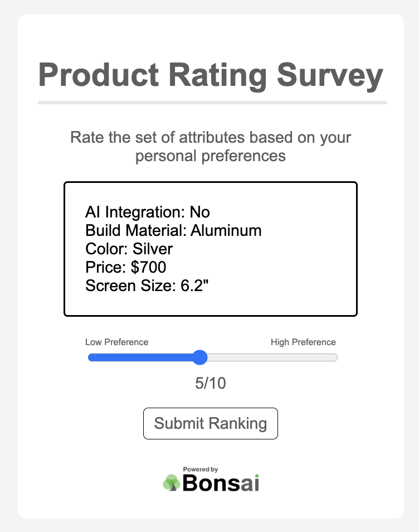Click the "Powered by" text

coord(200,470)
